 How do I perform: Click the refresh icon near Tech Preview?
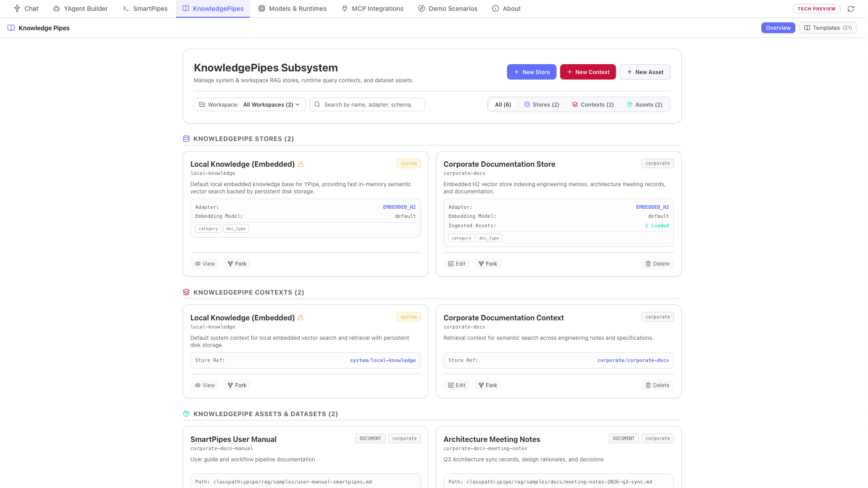click(x=851, y=9)
